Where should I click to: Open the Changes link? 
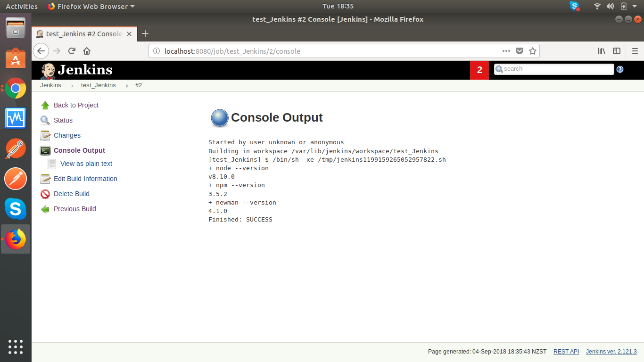[67, 135]
